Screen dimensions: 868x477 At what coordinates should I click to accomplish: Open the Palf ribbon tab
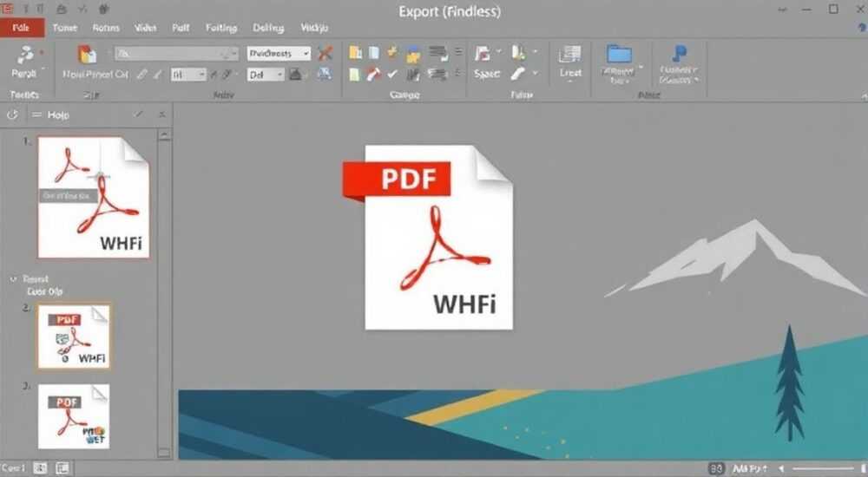(181, 28)
